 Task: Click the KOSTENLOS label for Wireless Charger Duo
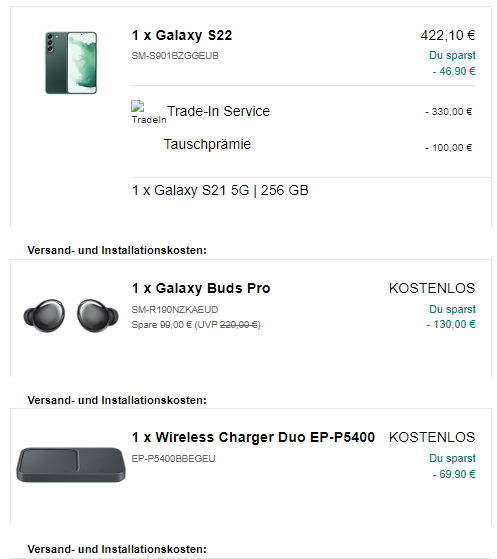pos(432,437)
